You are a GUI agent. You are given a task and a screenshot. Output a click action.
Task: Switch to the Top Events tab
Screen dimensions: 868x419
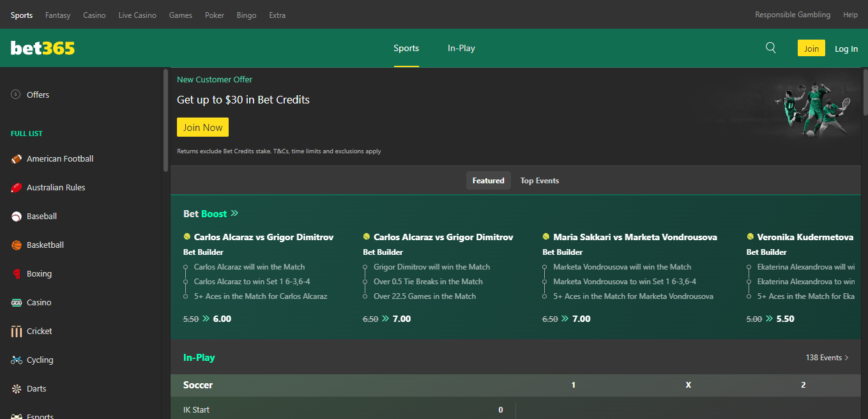click(x=540, y=181)
